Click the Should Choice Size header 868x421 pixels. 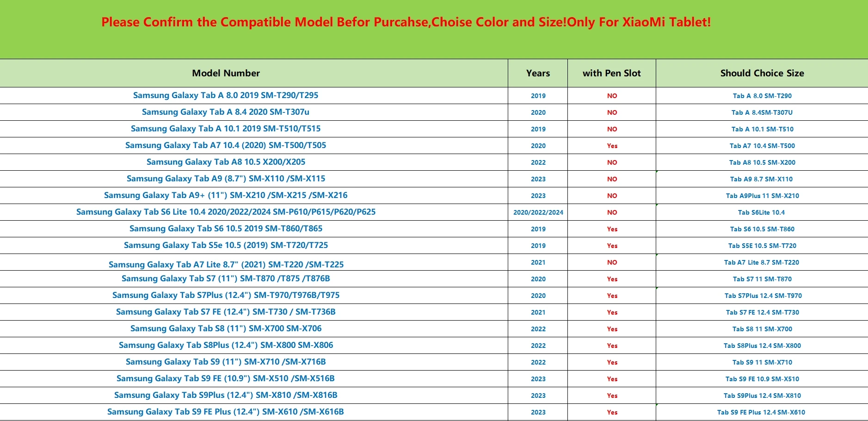pos(762,73)
